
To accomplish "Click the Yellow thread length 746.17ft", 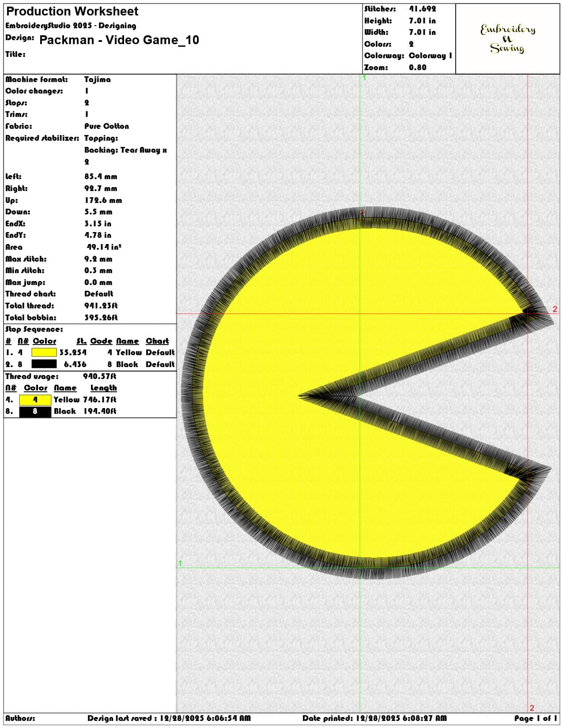I will [x=100, y=400].
